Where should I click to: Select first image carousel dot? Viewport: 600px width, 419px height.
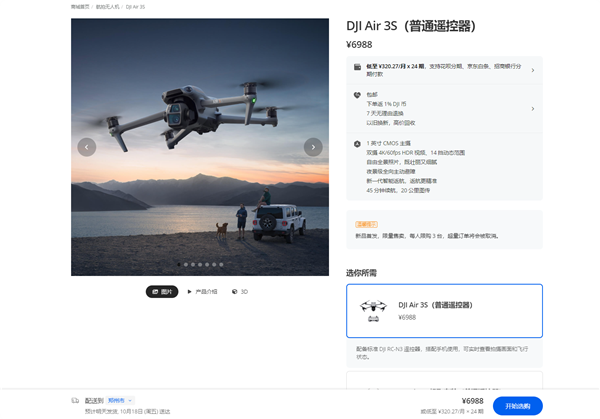(x=179, y=265)
